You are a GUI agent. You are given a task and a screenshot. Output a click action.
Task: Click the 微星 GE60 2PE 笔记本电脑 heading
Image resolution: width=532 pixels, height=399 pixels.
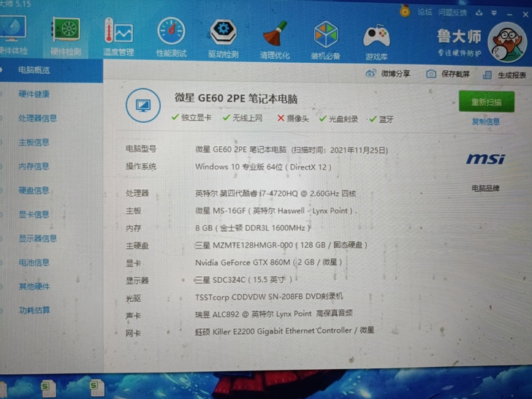pyautogui.click(x=236, y=99)
